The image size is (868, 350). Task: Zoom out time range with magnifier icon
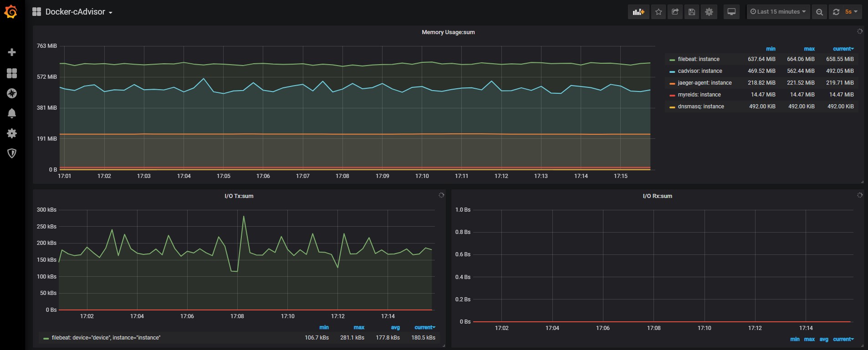point(819,12)
